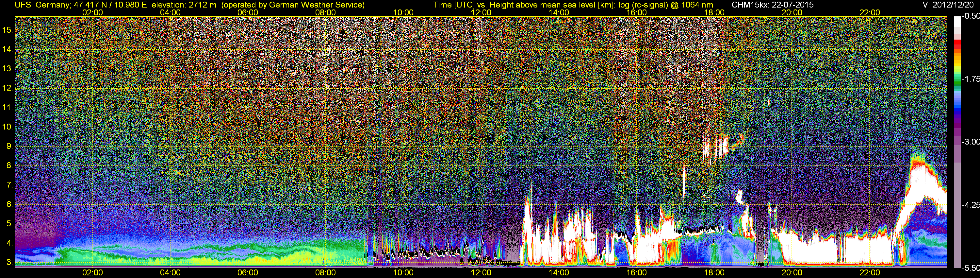The height and width of the screenshot is (278, 980).
Task: Click the 18:00 label on the bottom time axis
Action: 714,273
